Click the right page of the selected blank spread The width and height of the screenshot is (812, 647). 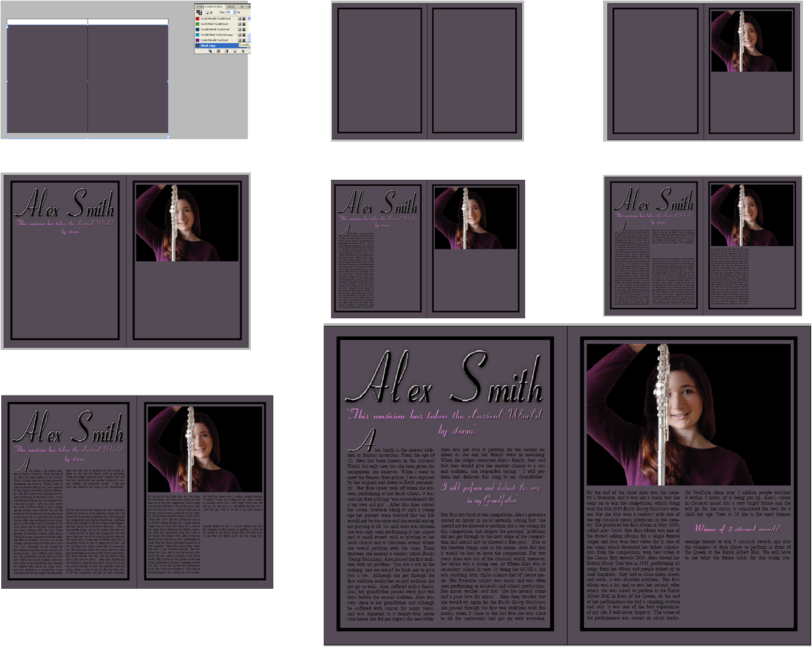click(128, 79)
